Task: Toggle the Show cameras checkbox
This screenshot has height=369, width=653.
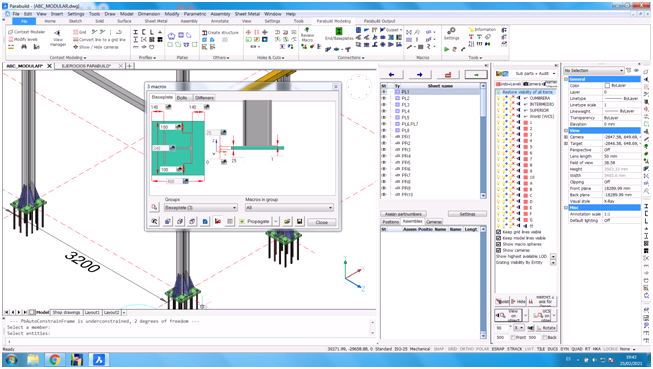Action: 498,250
